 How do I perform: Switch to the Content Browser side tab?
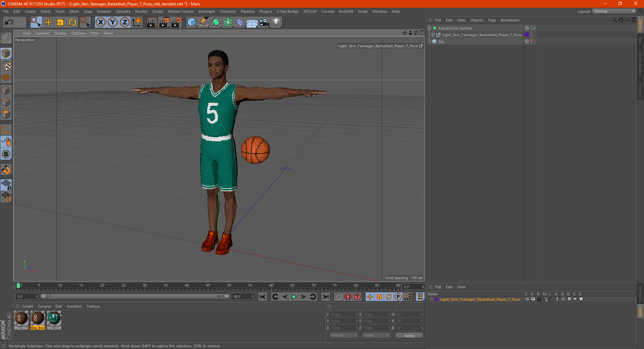[640, 63]
